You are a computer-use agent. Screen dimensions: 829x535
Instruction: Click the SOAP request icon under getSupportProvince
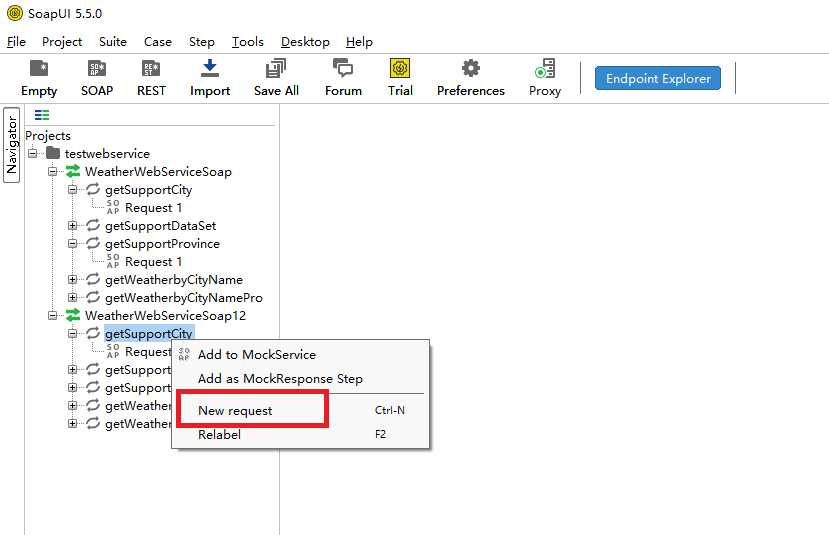click(113, 261)
